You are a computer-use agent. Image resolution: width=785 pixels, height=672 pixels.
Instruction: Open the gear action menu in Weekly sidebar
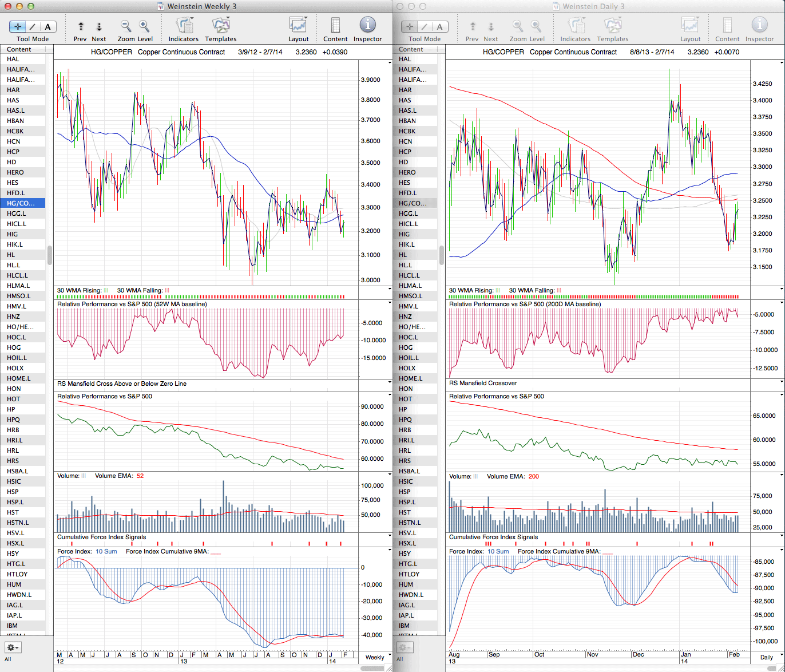(13, 647)
